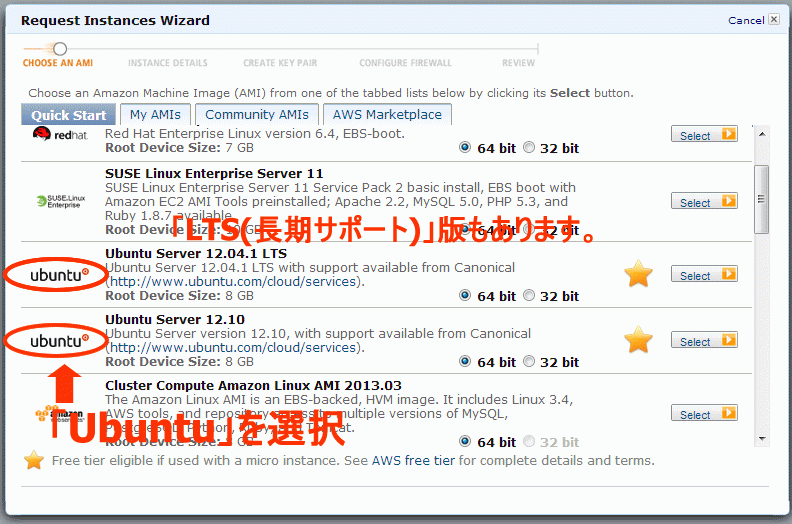Click the Ubuntu Server 12.04.1 LTS title
This screenshot has width=792, height=524.
point(196,253)
